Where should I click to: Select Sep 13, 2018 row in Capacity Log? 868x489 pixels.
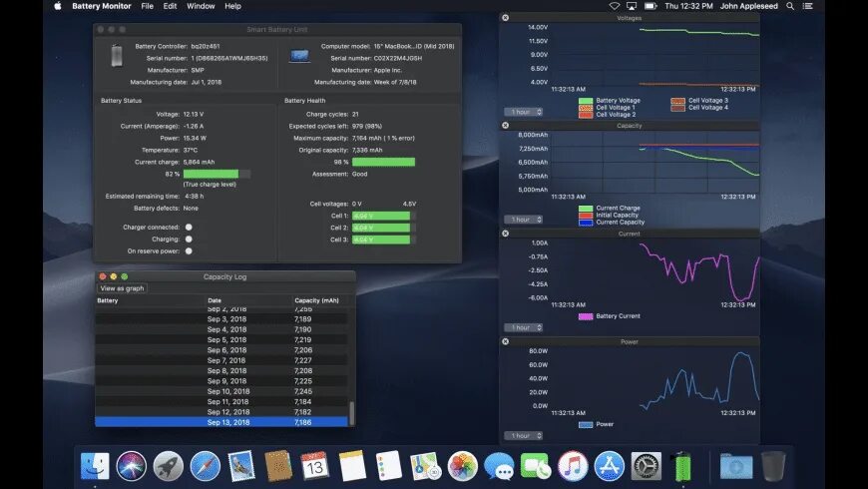coord(221,422)
